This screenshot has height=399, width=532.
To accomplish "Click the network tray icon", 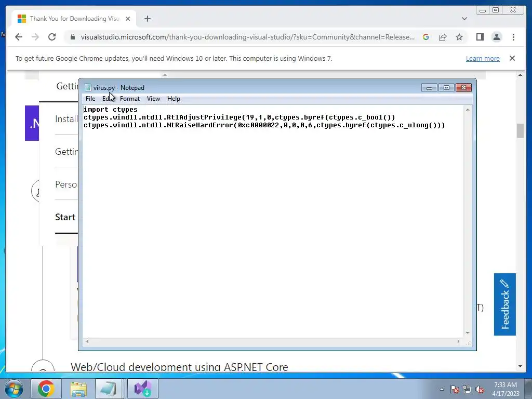I will (467, 389).
